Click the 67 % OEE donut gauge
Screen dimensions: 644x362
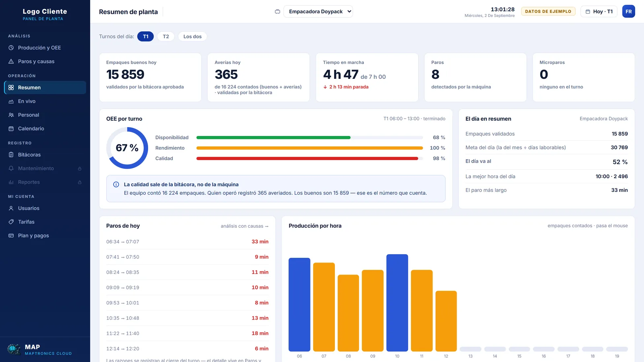pos(127,148)
